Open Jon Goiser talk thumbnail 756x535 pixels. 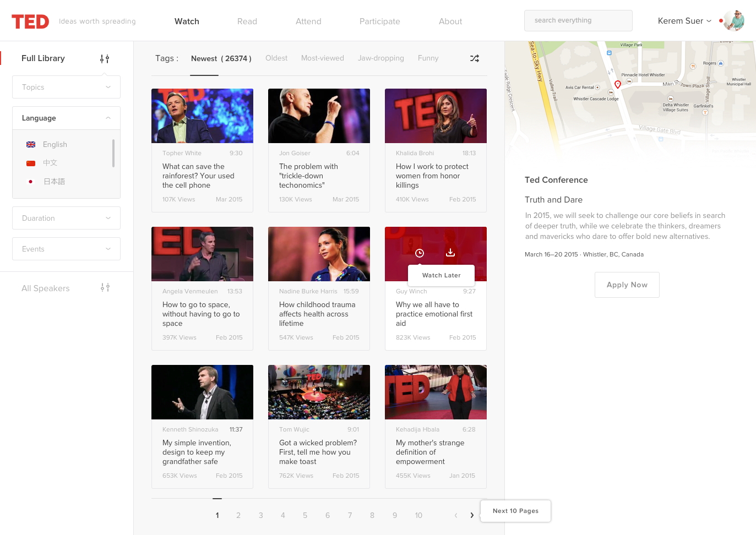[319, 116]
